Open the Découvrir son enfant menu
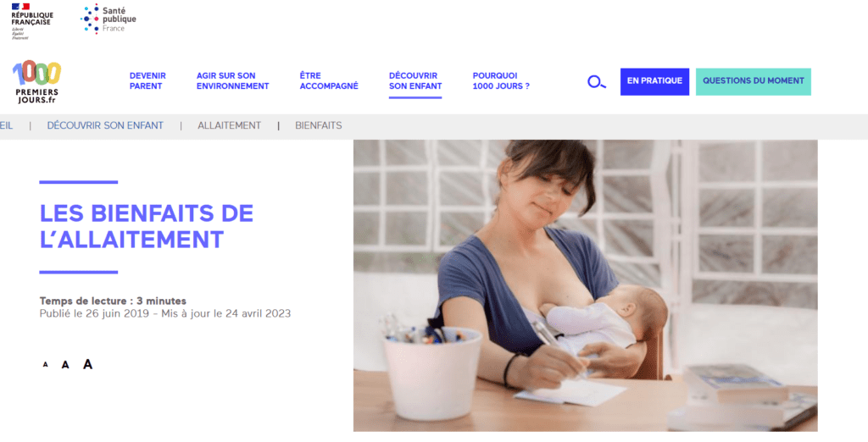Image resolution: width=868 pixels, height=442 pixels. [415, 80]
